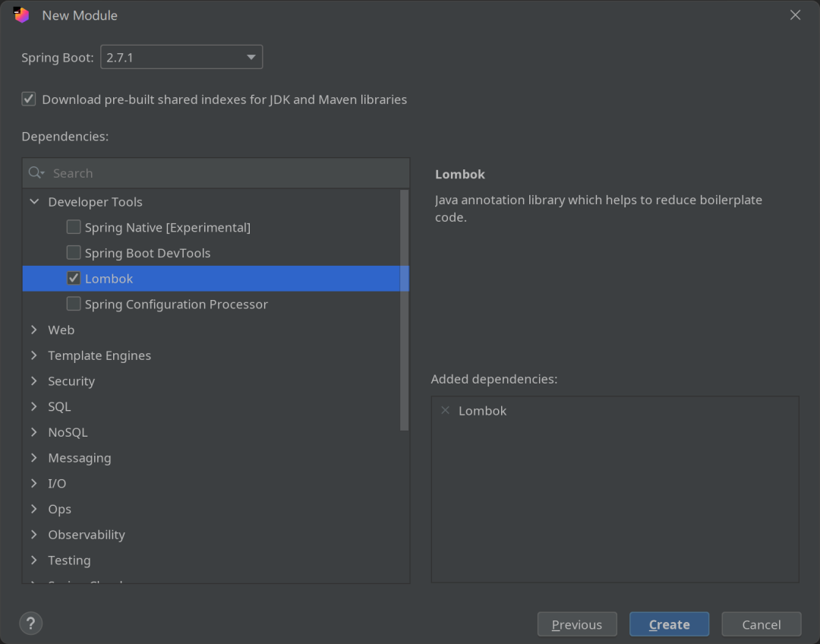Check Spring Configuration Processor checkbox
The image size is (820, 644).
pyautogui.click(x=73, y=304)
